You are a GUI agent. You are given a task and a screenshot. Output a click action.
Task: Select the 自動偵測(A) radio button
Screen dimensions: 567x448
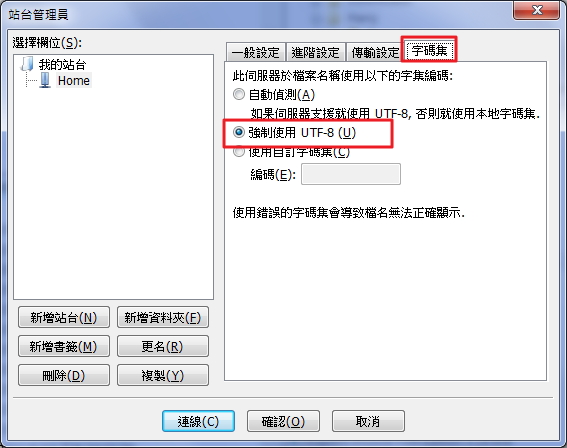point(239,94)
